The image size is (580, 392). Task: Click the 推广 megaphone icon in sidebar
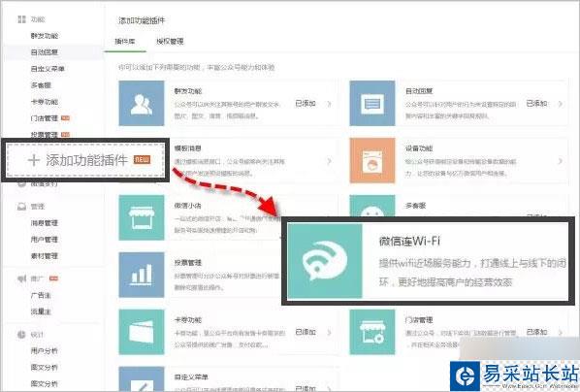tap(22, 278)
